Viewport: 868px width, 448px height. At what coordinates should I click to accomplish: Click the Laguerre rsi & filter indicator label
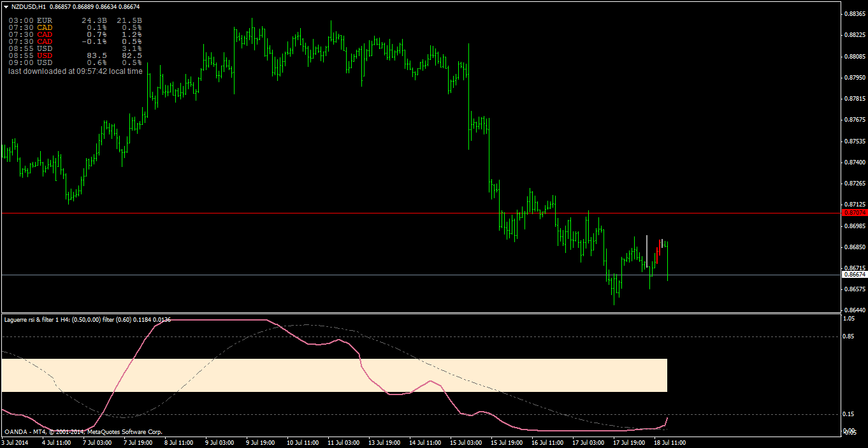[87, 319]
